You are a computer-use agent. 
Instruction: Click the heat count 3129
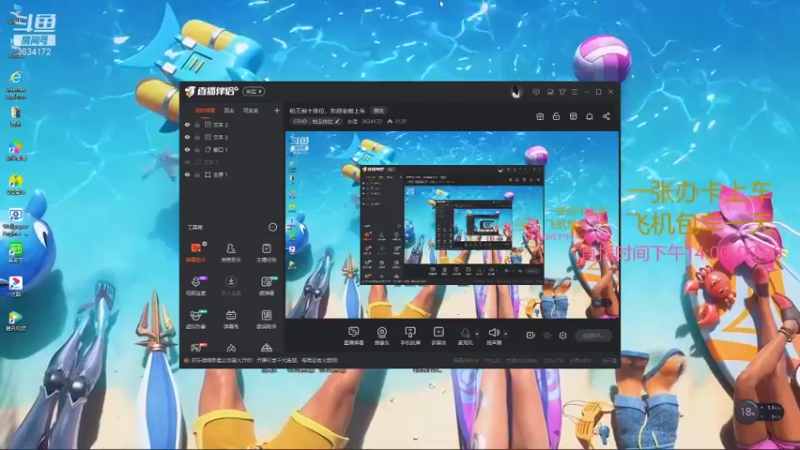[397, 121]
